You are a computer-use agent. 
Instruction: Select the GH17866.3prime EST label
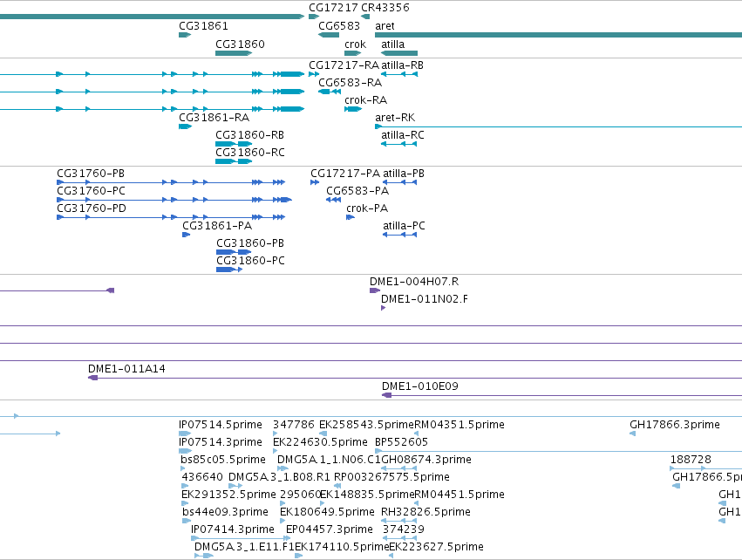(675, 425)
